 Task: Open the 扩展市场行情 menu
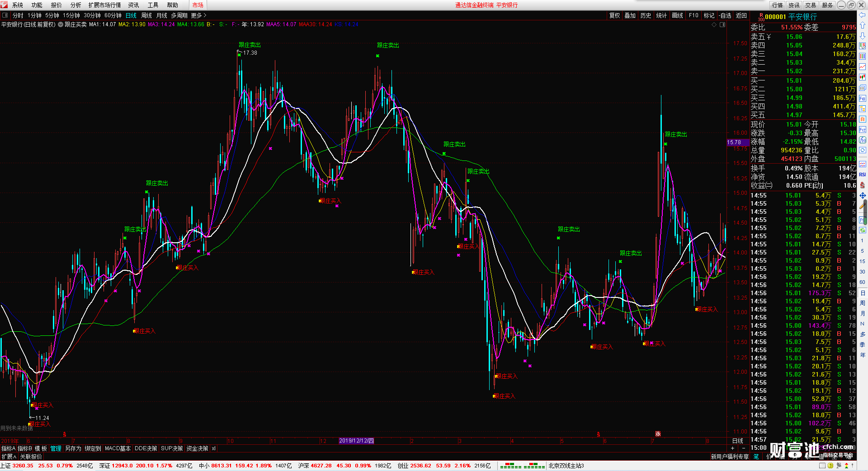(x=105, y=5)
